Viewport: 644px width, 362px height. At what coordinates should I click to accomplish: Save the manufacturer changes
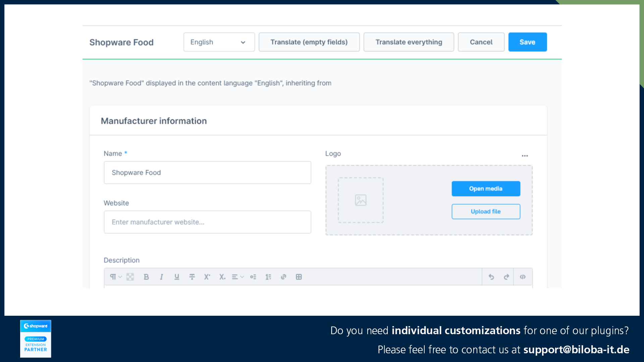coord(527,42)
